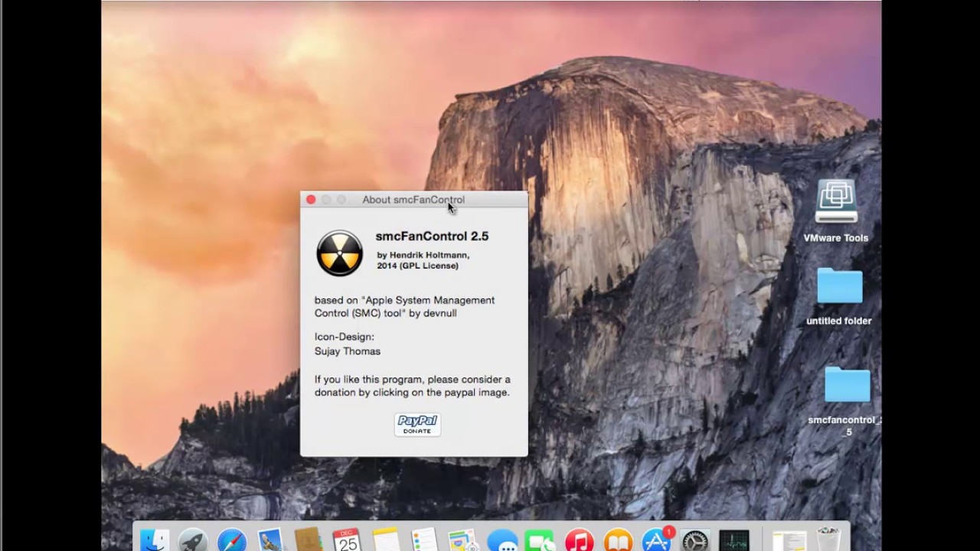Image resolution: width=980 pixels, height=551 pixels.
Task: Open Reminders from the Dock
Action: (423, 540)
